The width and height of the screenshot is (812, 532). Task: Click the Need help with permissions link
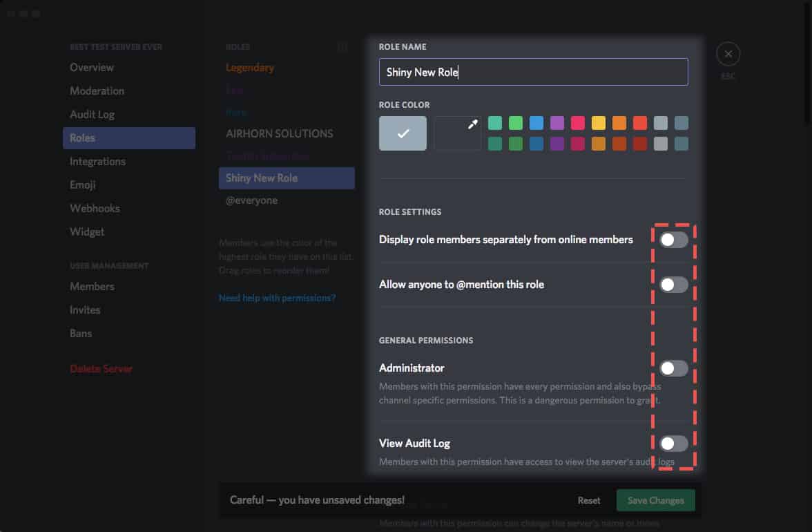(278, 297)
